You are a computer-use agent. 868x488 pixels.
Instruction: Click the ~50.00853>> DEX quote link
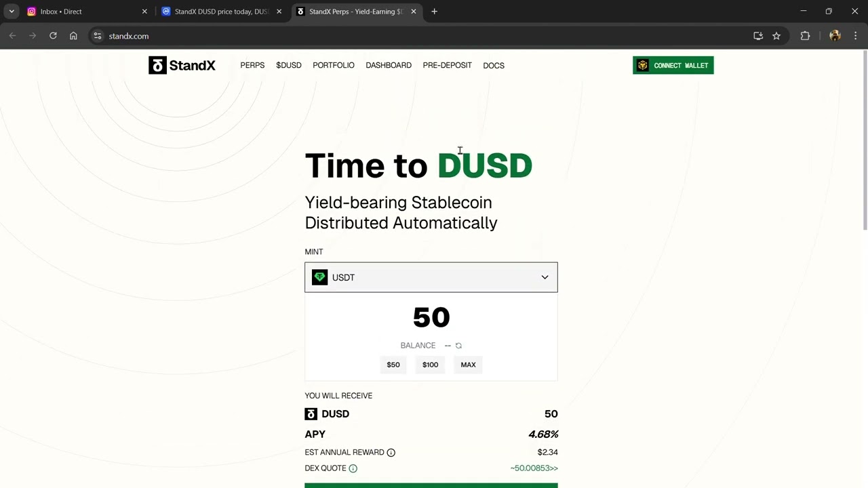[534, 468]
